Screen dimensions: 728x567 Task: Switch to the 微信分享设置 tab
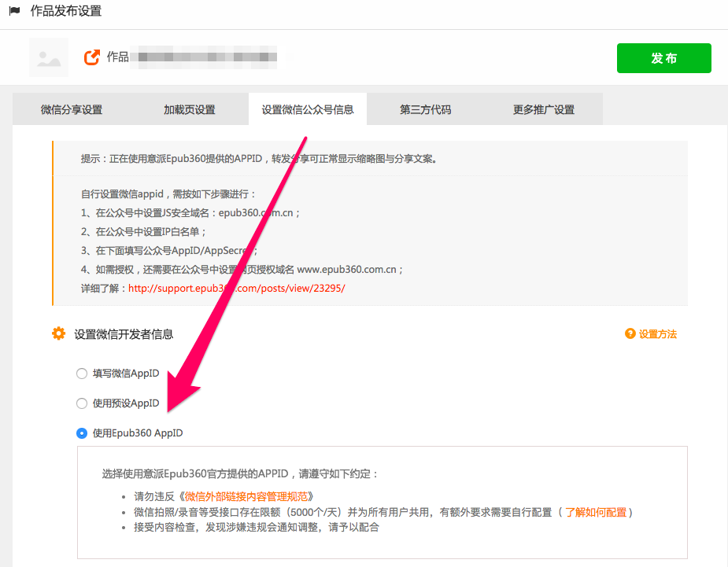coord(72,109)
